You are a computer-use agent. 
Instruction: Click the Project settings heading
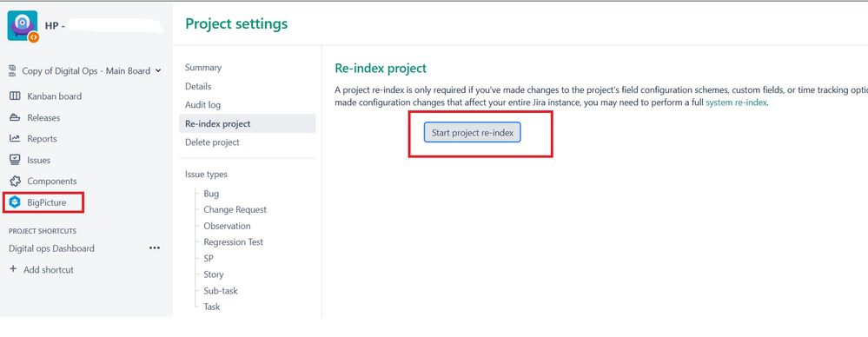[x=236, y=23]
